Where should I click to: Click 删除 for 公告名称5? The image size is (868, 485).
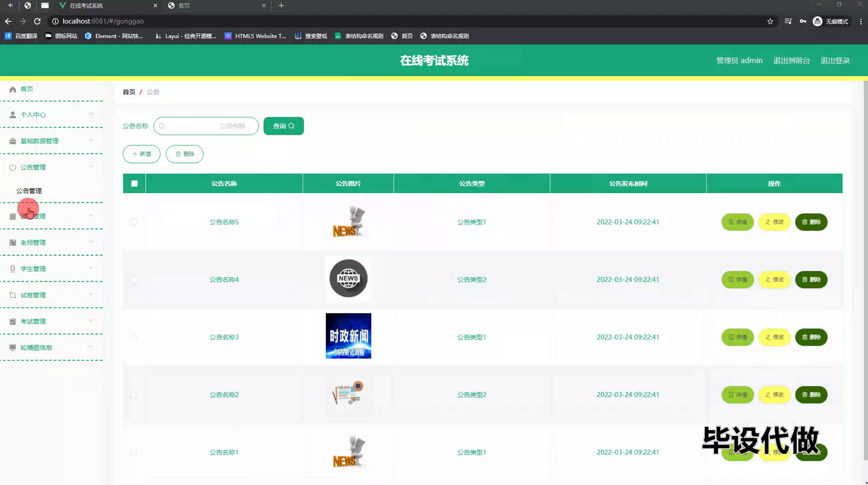[x=811, y=222]
